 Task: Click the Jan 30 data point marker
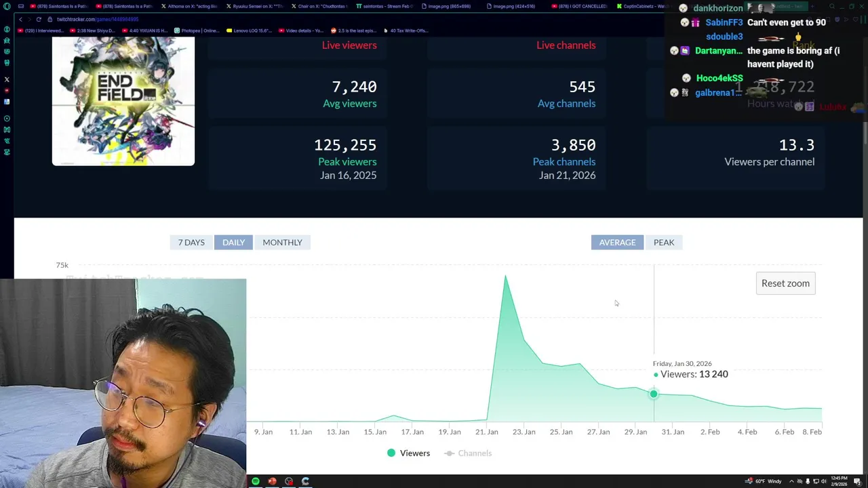pyautogui.click(x=654, y=394)
